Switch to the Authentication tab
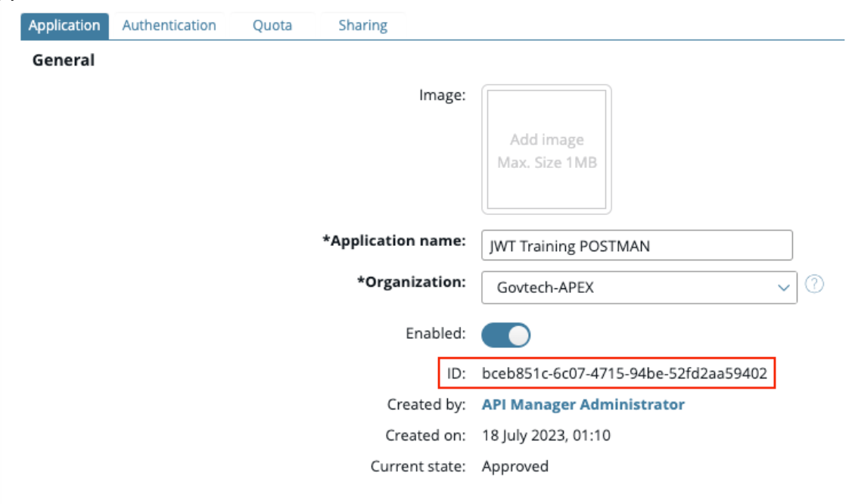The width and height of the screenshot is (852, 504). tap(169, 25)
